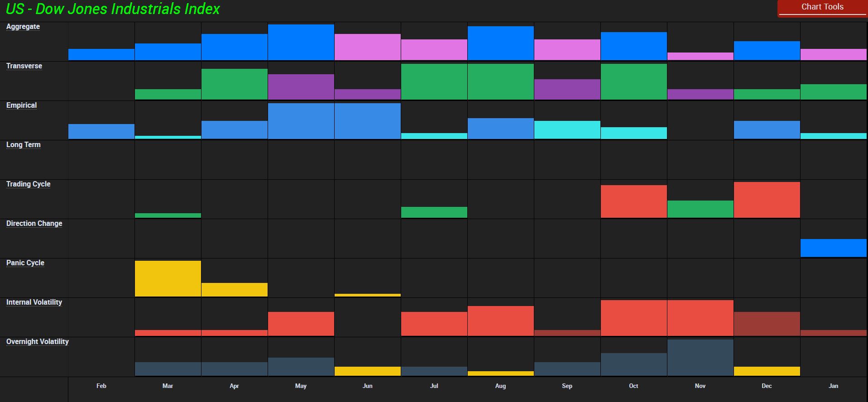Select the Internal Volatility bar for May

(301, 324)
